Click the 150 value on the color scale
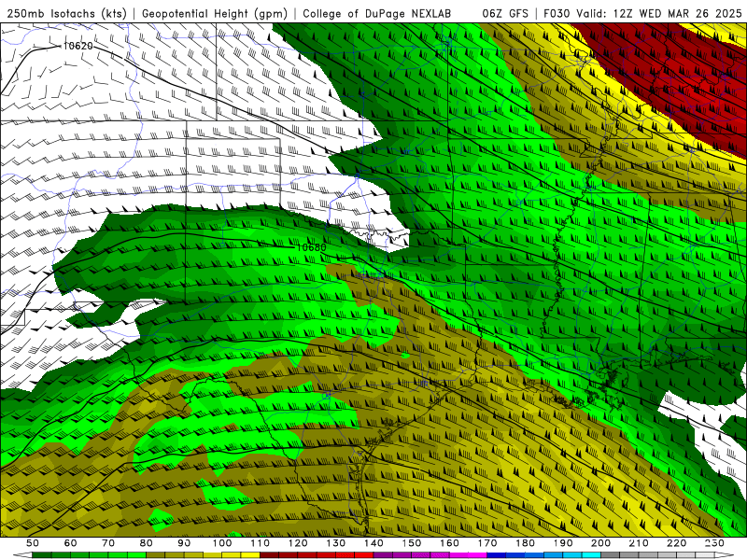The width and height of the screenshot is (747, 560). point(412,543)
